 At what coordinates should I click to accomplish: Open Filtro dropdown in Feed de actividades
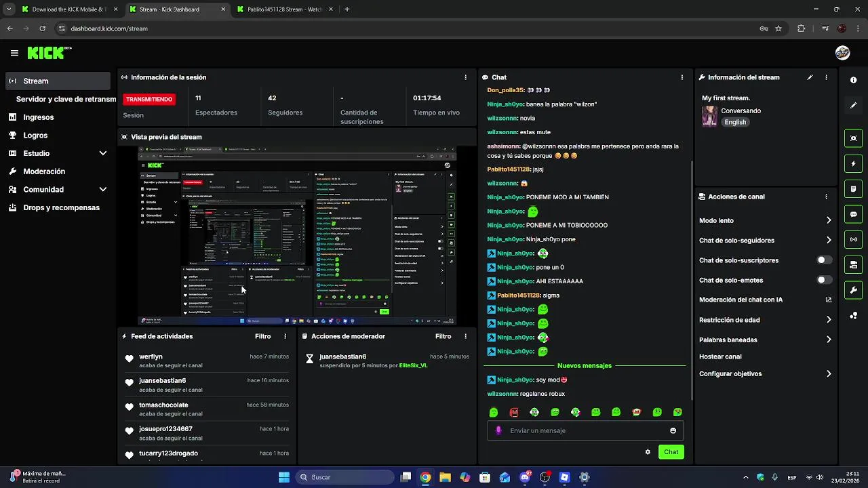262,336
